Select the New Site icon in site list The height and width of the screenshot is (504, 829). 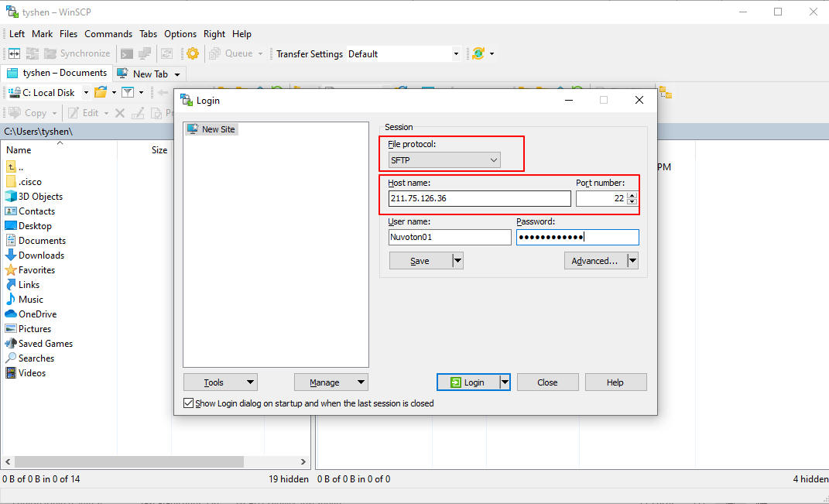coord(192,129)
